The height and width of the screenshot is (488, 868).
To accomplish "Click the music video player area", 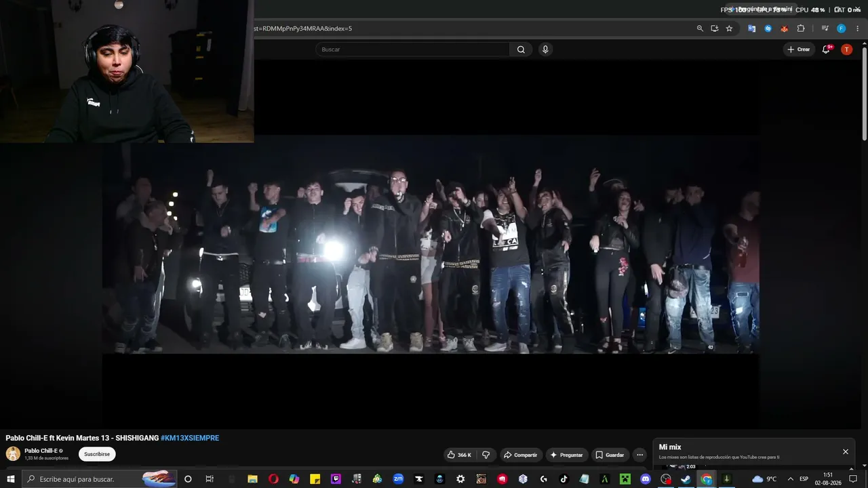I will point(431,244).
